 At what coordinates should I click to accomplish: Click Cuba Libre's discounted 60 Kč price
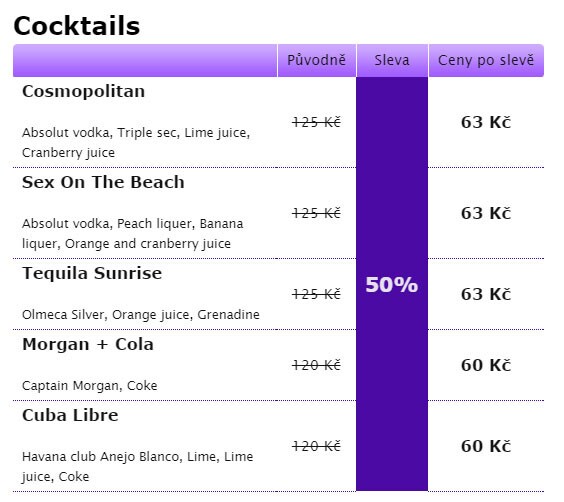click(486, 446)
